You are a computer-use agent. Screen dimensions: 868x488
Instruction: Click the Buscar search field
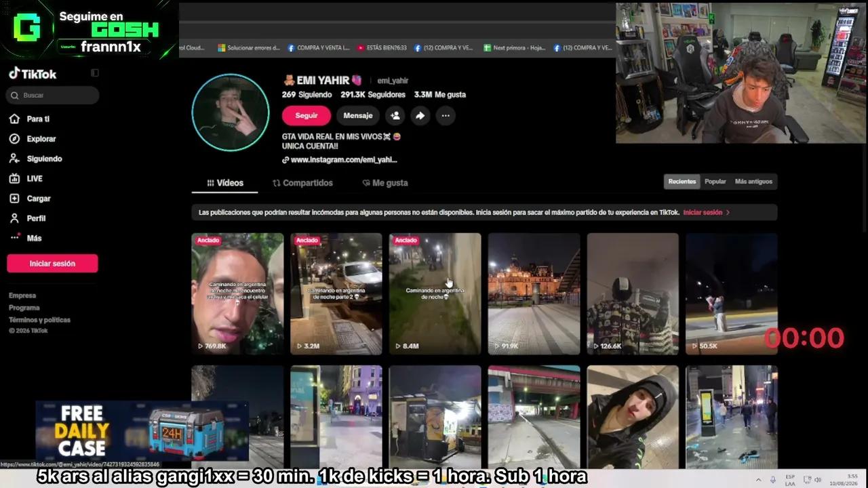(53, 96)
